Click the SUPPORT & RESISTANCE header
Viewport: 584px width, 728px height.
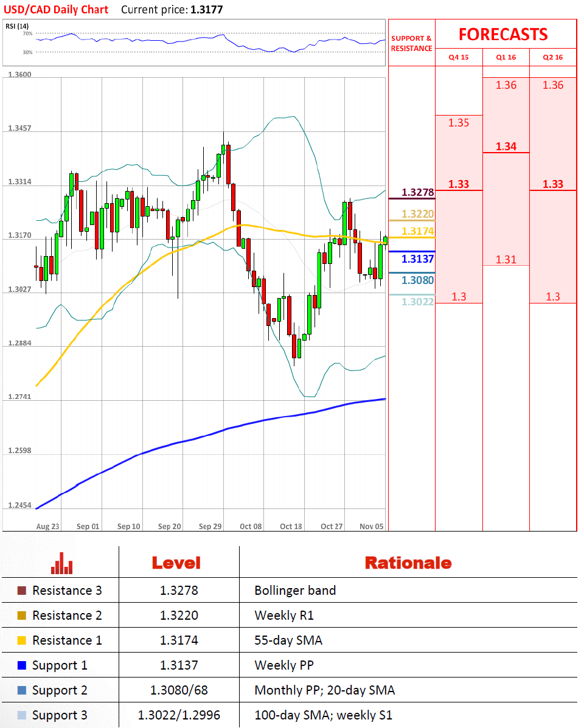[411, 43]
